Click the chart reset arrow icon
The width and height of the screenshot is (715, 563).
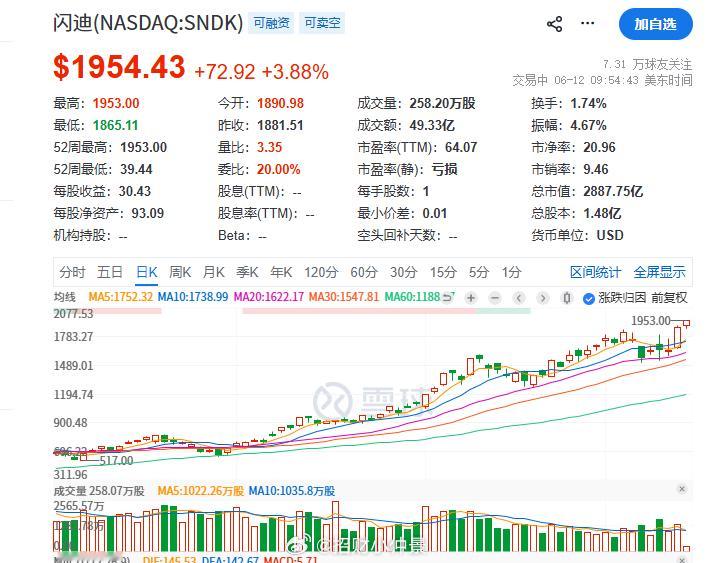pos(449,298)
